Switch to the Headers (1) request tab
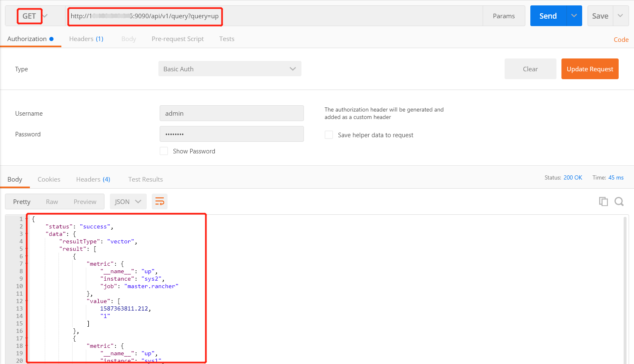634x364 pixels. [x=86, y=39]
